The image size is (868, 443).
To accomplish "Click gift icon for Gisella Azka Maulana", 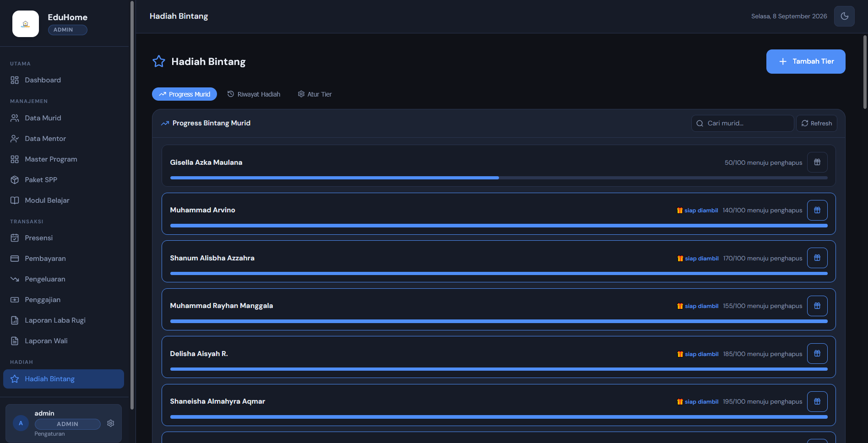I will [x=817, y=162].
